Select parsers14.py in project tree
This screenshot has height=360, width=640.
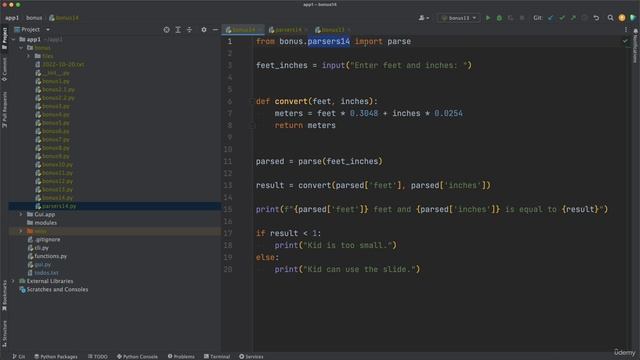click(x=115, y=206)
